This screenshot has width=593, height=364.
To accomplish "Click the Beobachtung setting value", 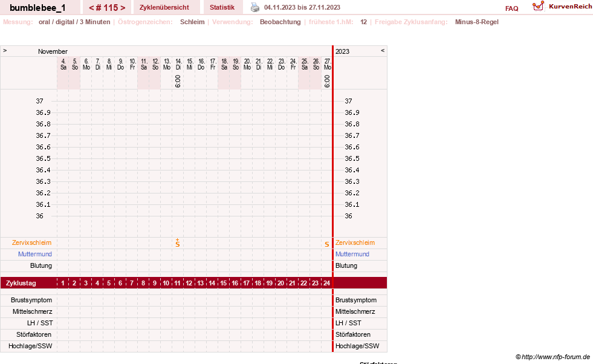I will [280, 22].
